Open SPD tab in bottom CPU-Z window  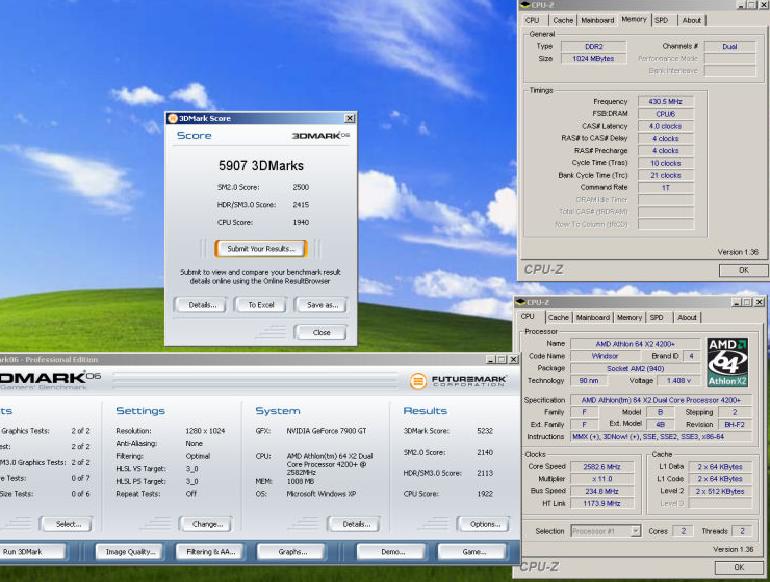657,317
